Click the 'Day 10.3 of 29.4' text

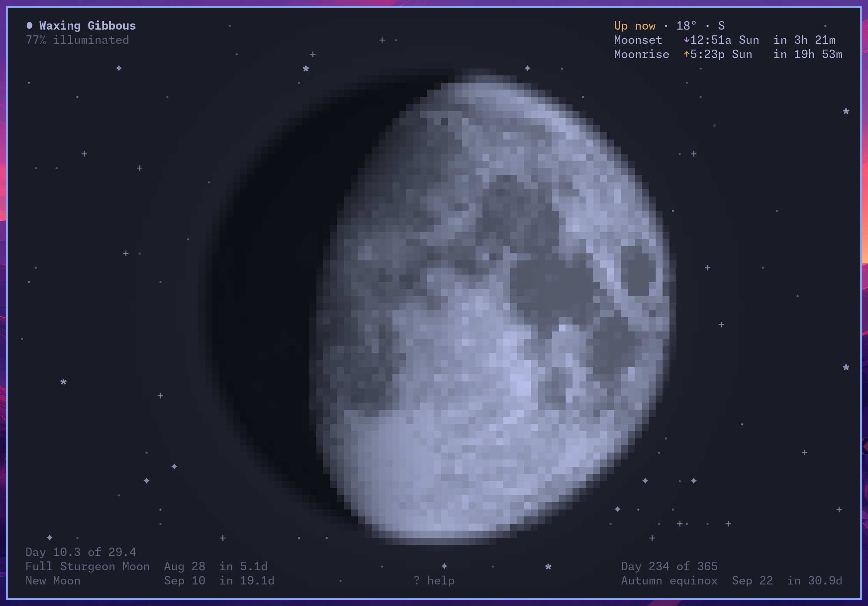(81, 552)
